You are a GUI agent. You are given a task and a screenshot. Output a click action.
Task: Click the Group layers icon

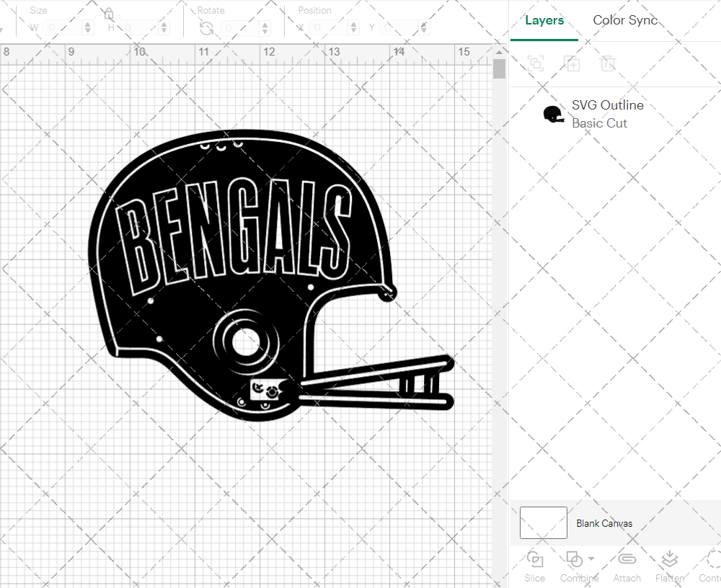[536, 63]
